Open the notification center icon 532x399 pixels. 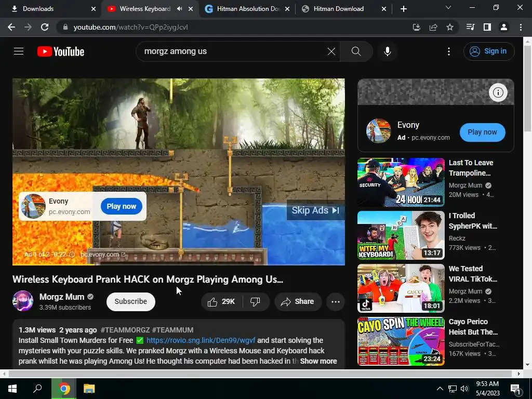516,389
